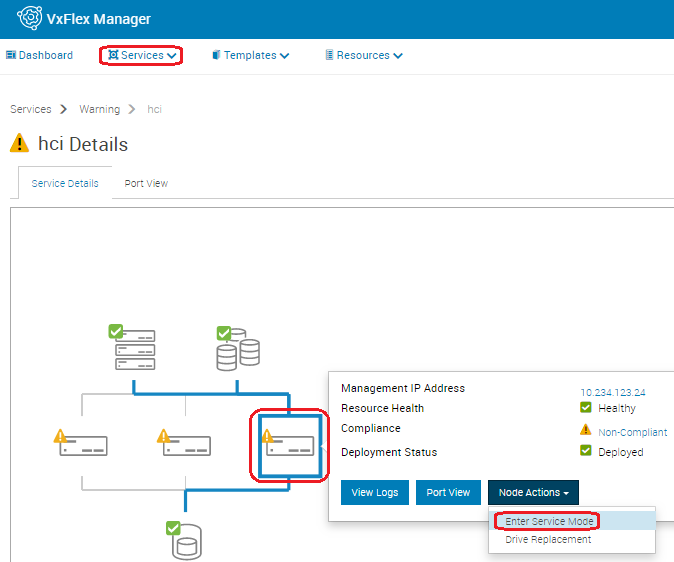
Task: Click the Management IP Address label
Action: click(x=403, y=388)
